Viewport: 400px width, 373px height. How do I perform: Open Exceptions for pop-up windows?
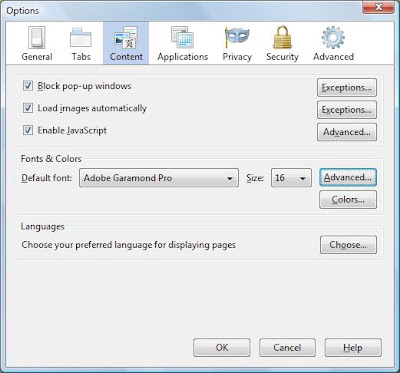347,88
